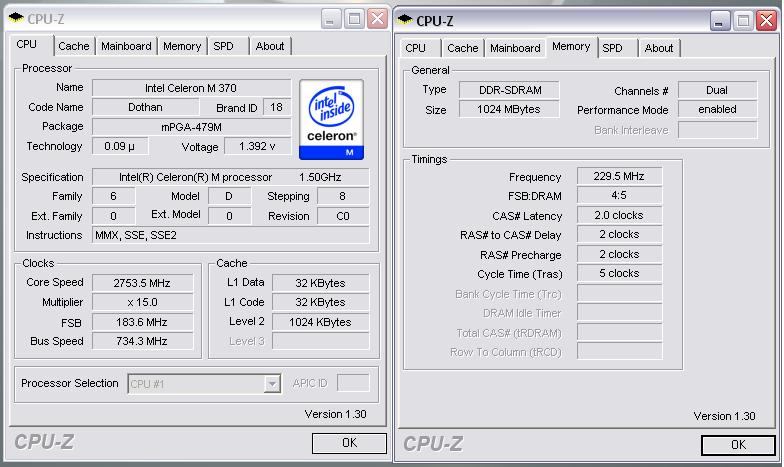Click voltage value '1.392 v'

(258, 146)
